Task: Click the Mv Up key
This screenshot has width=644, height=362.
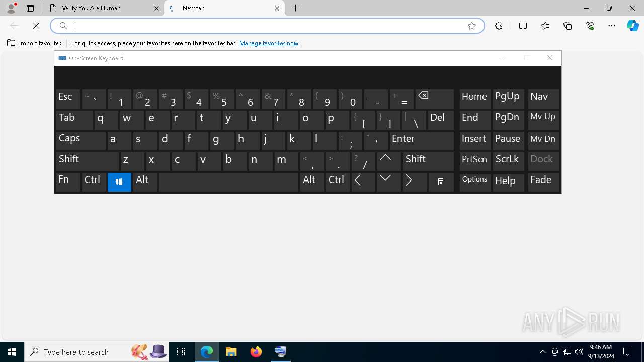Action: 543,120
